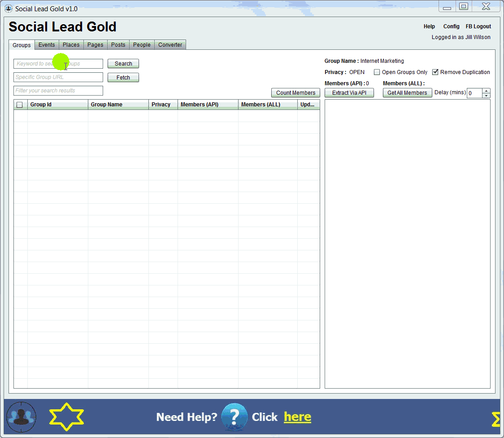Increase delay minutes with up arrow

pyautogui.click(x=486, y=91)
